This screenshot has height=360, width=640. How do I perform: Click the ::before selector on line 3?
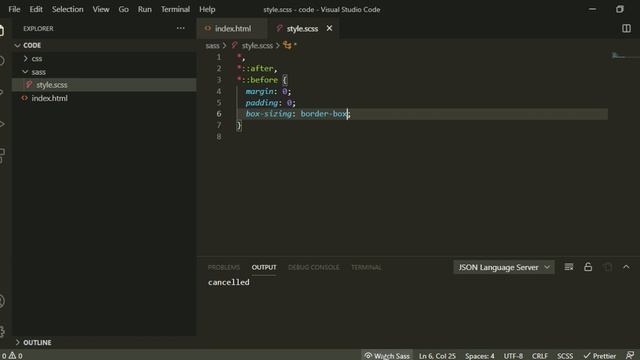(x=260, y=80)
